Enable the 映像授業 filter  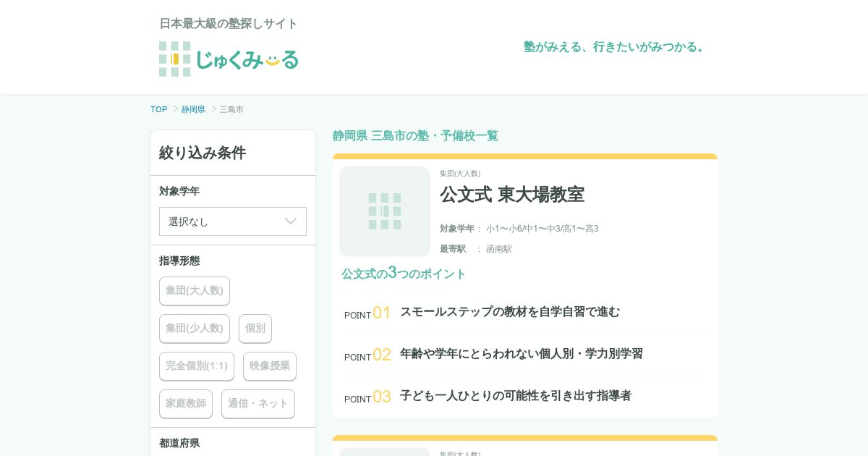pyautogui.click(x=270, y=366)
